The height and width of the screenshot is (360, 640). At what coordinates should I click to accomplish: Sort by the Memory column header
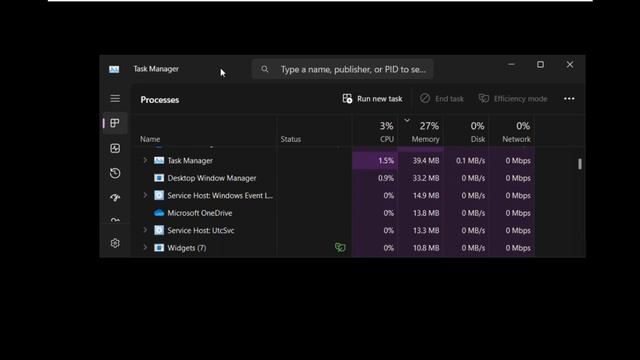point(421,131)
